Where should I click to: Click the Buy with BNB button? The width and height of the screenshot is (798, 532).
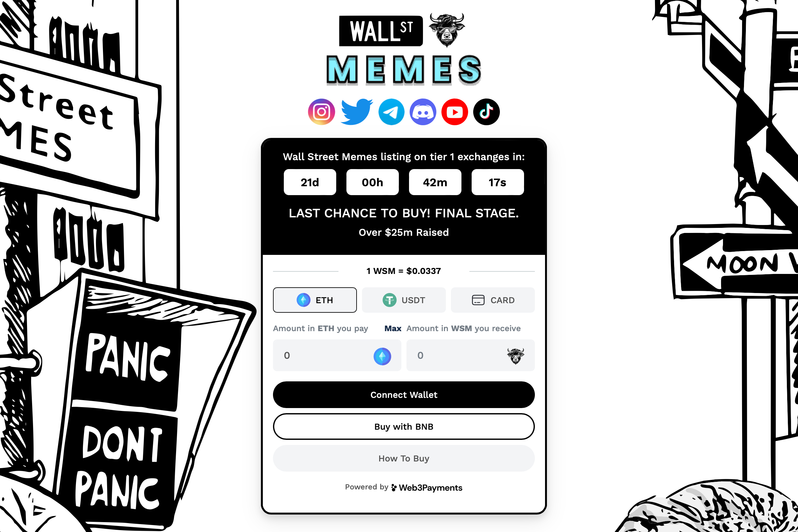click(x=403, y=426)
